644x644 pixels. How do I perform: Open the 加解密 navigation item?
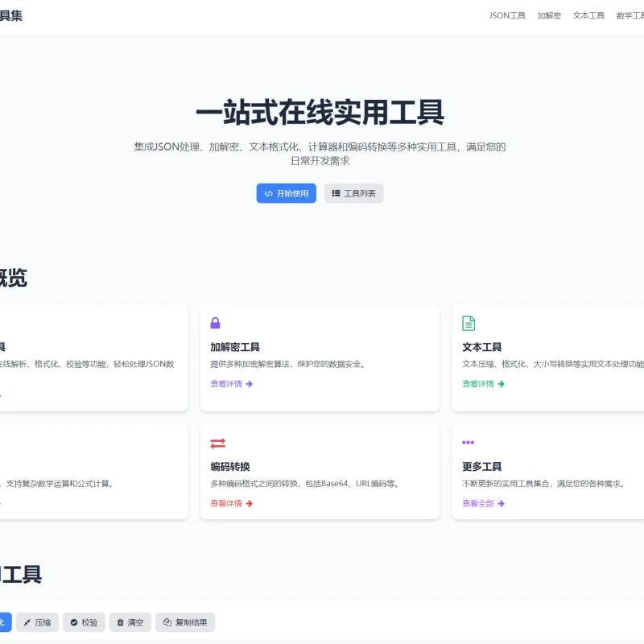click(549, 15)
